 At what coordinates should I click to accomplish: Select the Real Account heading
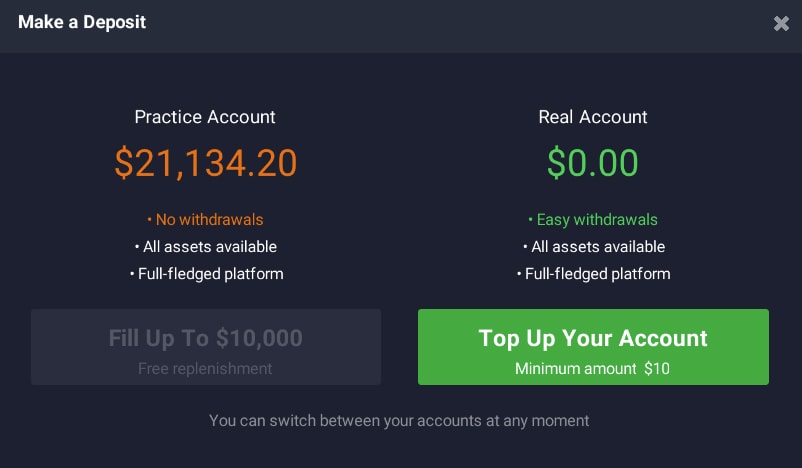pyautogui.click(x=593, y=117)
